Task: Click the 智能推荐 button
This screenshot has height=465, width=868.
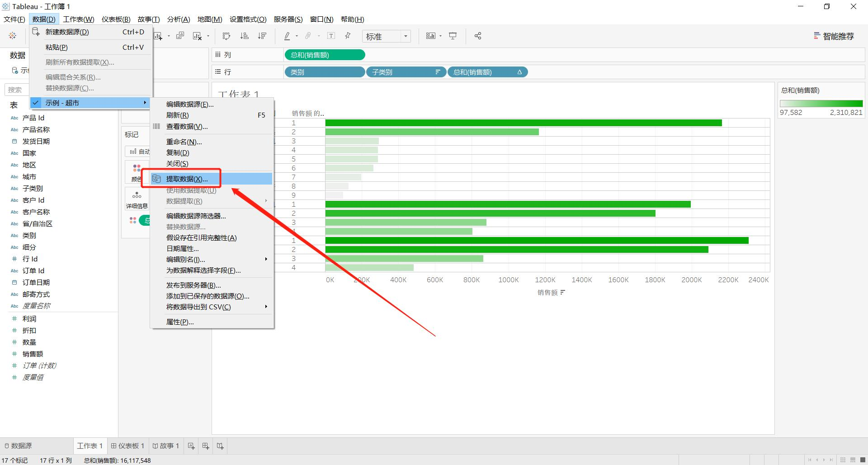Action: [x=834, y=36]
